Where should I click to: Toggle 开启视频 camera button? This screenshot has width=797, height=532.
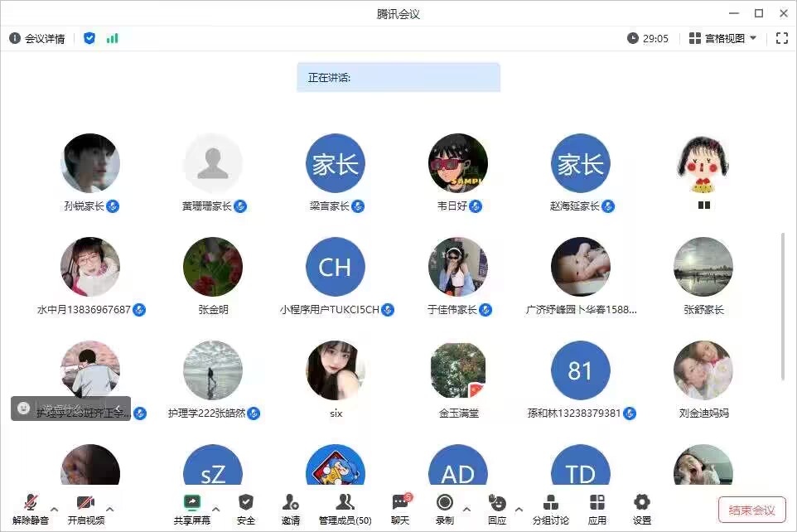tap(86, 509)
